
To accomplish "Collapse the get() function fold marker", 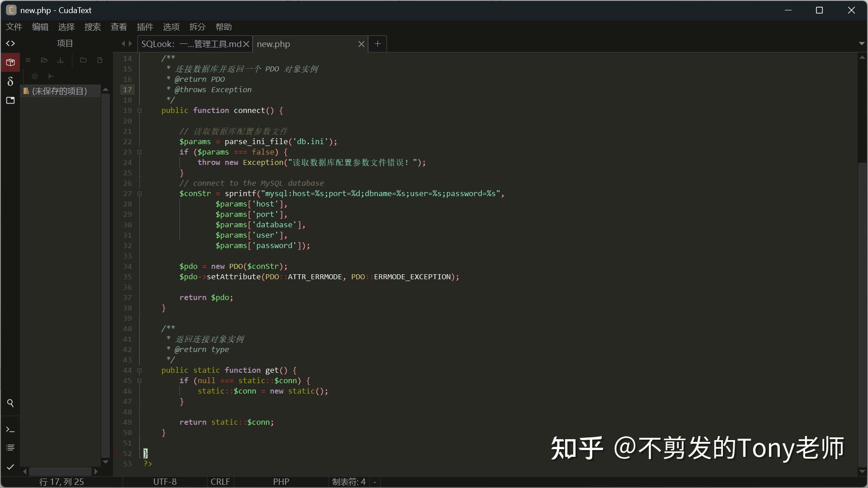I will pos(140,371).
